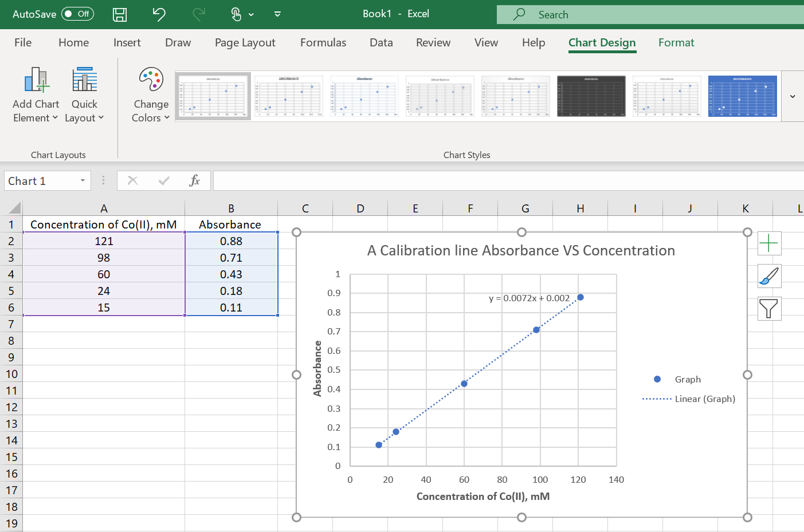The width and height of the screenshot is (804, 532).
Task: Toggle AutoSave on
Action: tap(77, 14)
